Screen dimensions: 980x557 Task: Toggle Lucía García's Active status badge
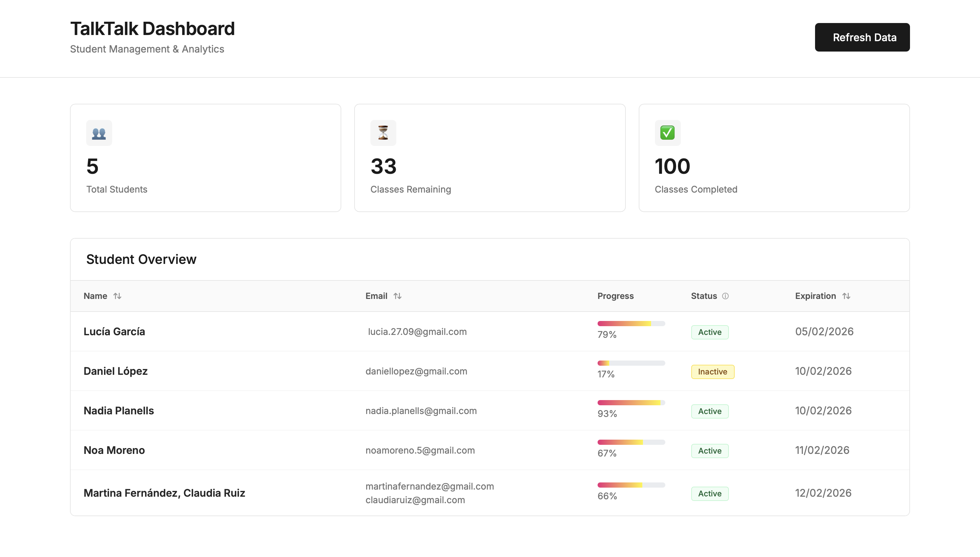[710, 332]
